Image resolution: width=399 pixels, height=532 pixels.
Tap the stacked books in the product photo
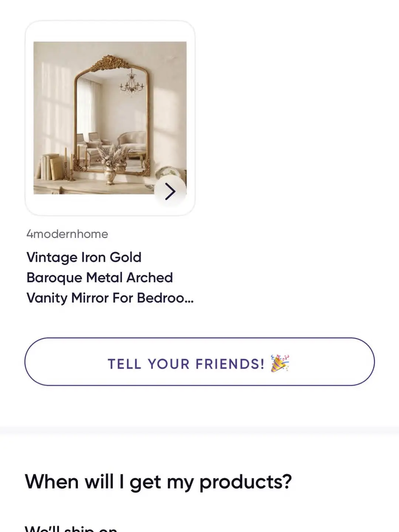click(x=49, y=167)
